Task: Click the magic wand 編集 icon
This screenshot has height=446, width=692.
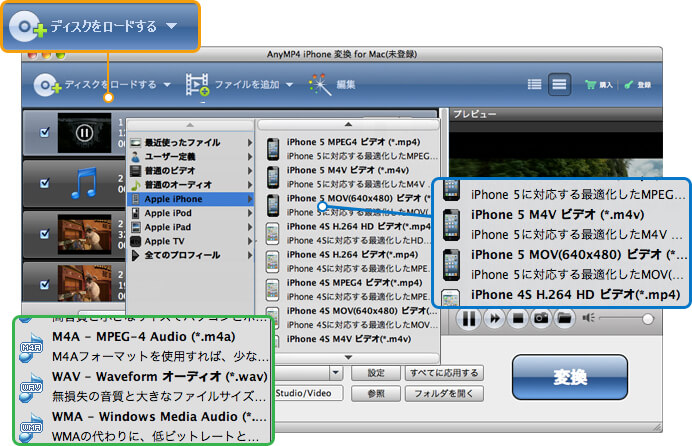Action: click(320, 84)
